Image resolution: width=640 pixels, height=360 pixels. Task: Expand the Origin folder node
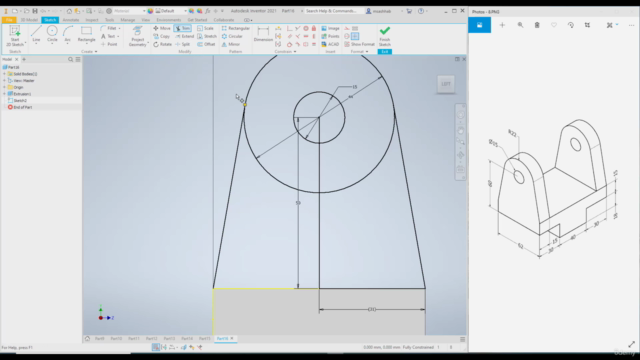point(4,87)
